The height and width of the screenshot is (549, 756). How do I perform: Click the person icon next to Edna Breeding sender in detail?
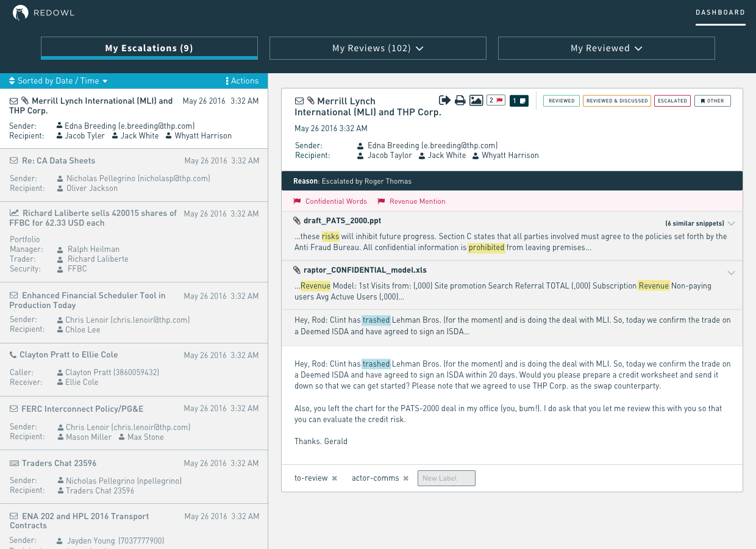[x=360, y=146]
